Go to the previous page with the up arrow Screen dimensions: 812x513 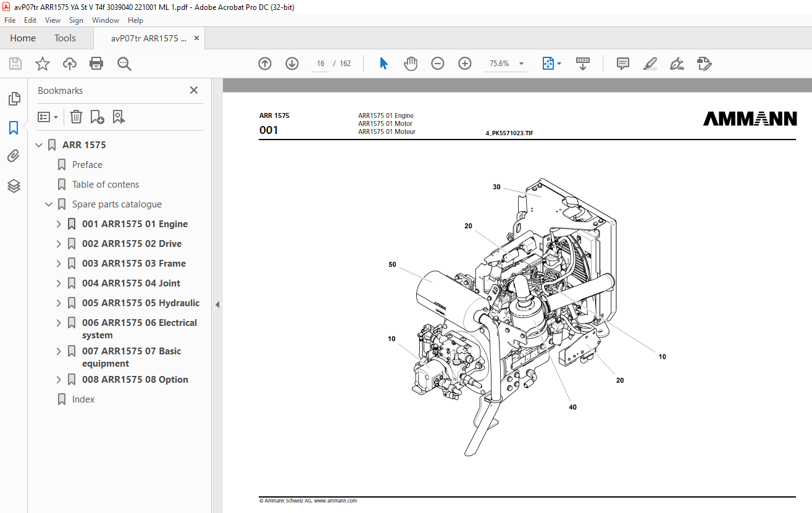[265, 64]
